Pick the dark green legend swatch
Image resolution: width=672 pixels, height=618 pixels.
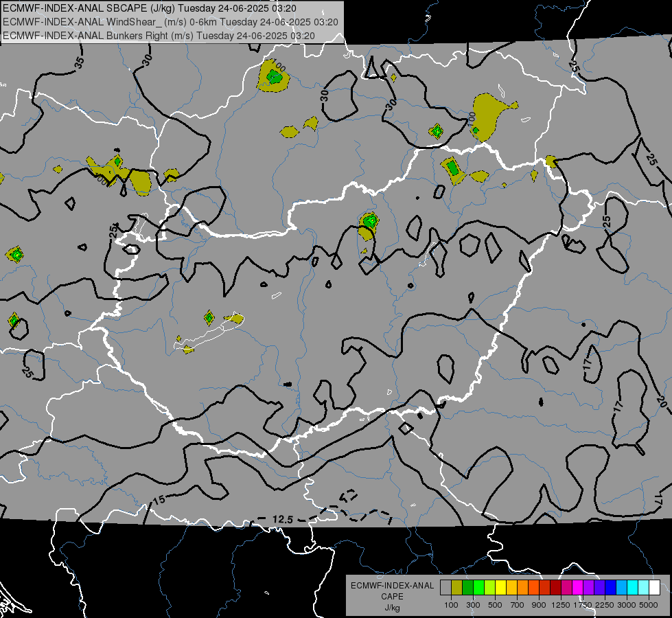point(467,588)
